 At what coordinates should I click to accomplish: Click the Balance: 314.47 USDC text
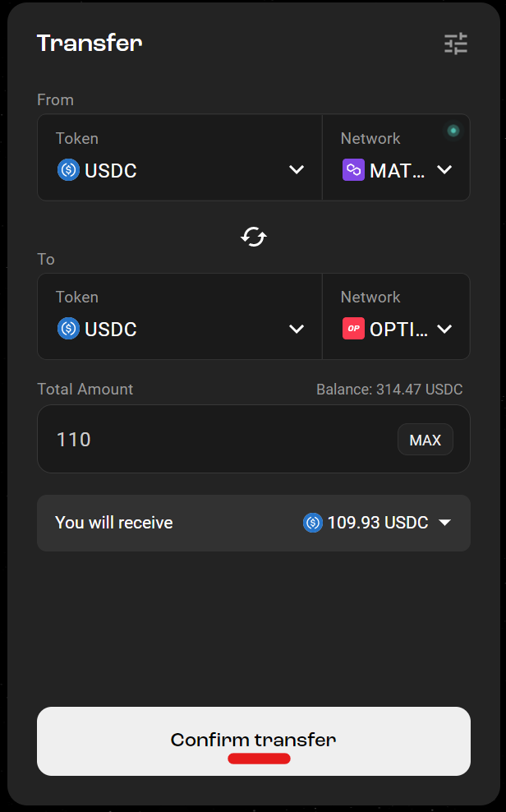[x=390, y=389]
